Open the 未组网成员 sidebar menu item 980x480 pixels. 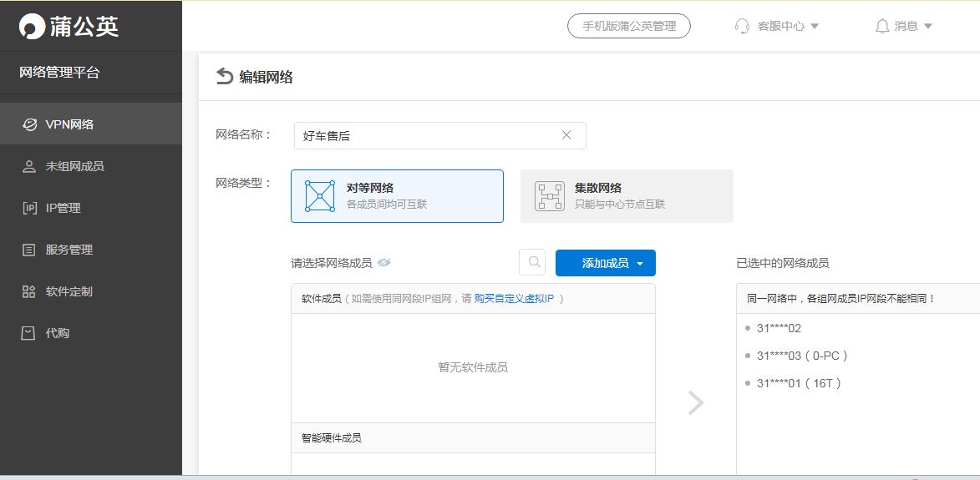(x=90, y=166)
